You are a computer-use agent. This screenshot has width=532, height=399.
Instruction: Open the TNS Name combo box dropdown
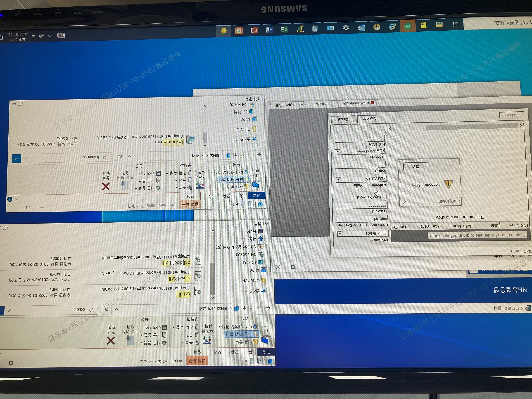coord(340,234)
